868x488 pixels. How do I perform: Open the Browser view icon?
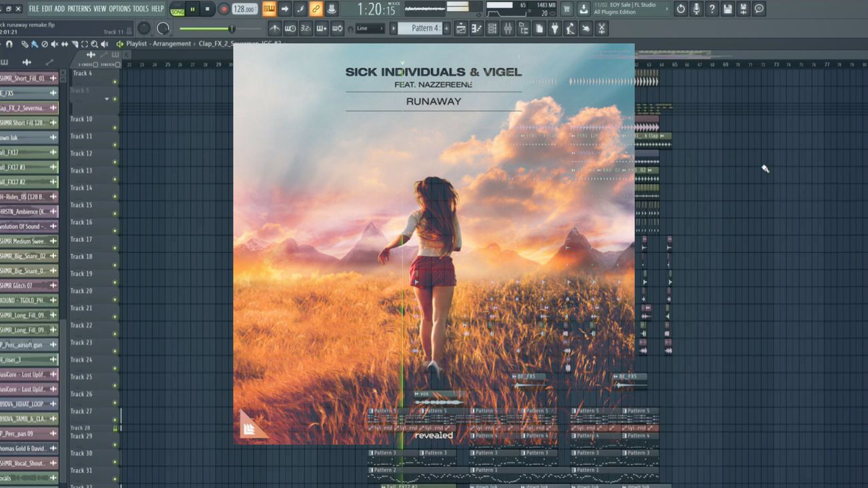523,29
